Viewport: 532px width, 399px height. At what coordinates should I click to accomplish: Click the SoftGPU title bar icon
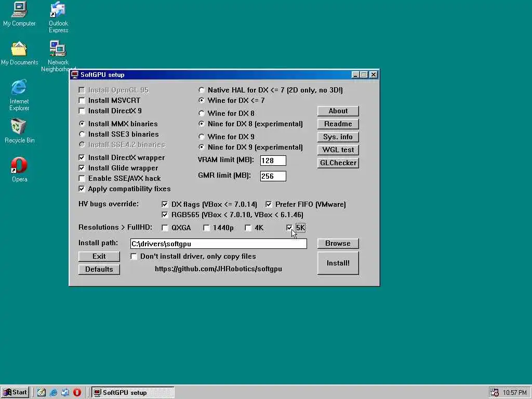point(75,75)
